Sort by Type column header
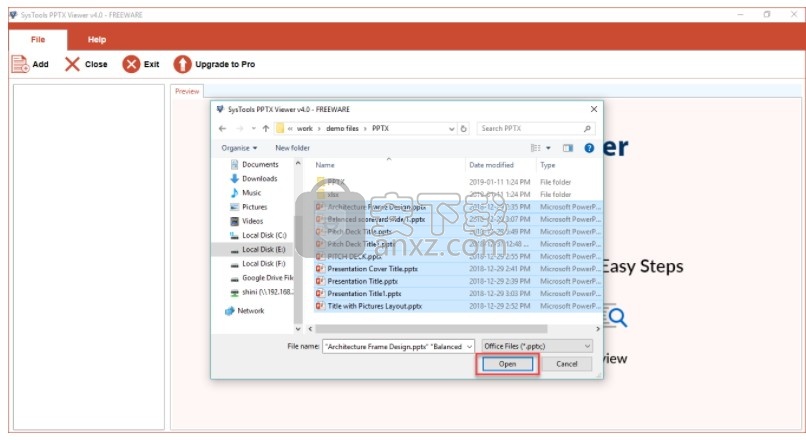This screenshot has height=440, width=806. tap(547, 165)
